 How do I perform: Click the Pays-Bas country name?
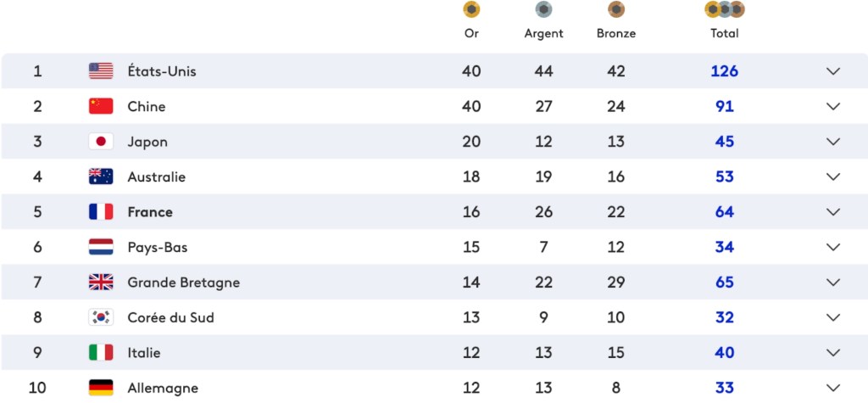(x=158, y=248)
